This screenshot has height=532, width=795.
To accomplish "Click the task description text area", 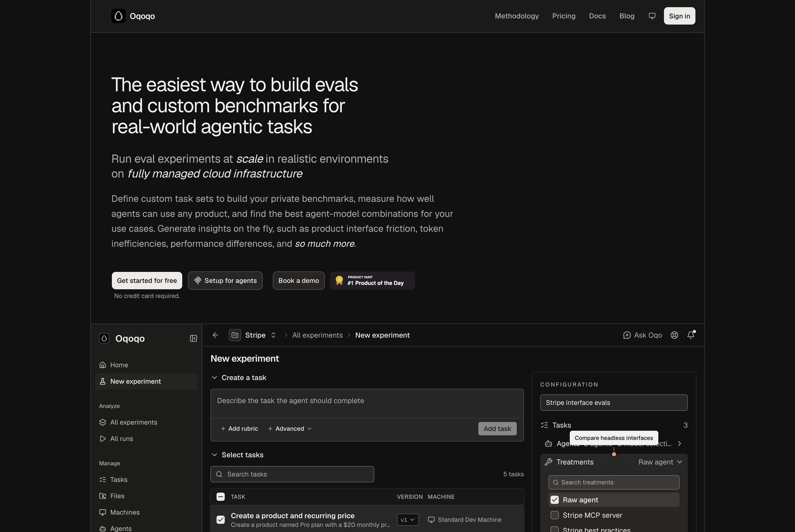I will [367, 404].
